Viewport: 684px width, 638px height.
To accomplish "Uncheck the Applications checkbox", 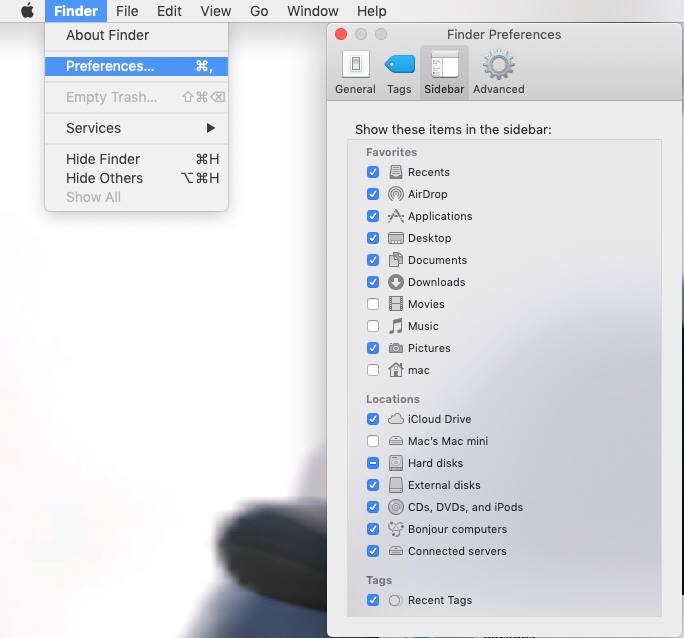I will [373, 216].
